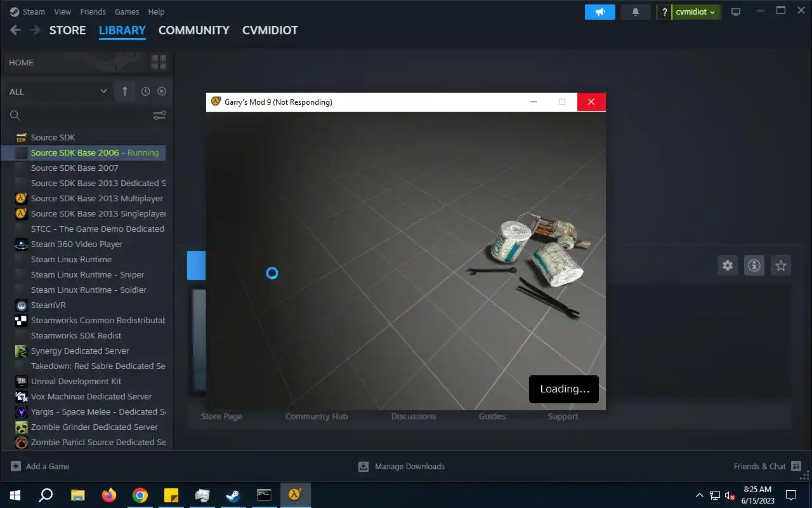Click the play ready-to-play filter icon
The width and height of the screenshot is (812, 508).
point(162,91)
